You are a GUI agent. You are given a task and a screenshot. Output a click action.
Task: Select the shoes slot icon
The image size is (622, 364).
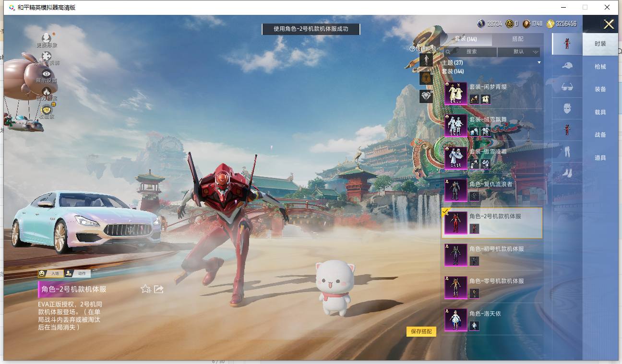tap(567, 173)
